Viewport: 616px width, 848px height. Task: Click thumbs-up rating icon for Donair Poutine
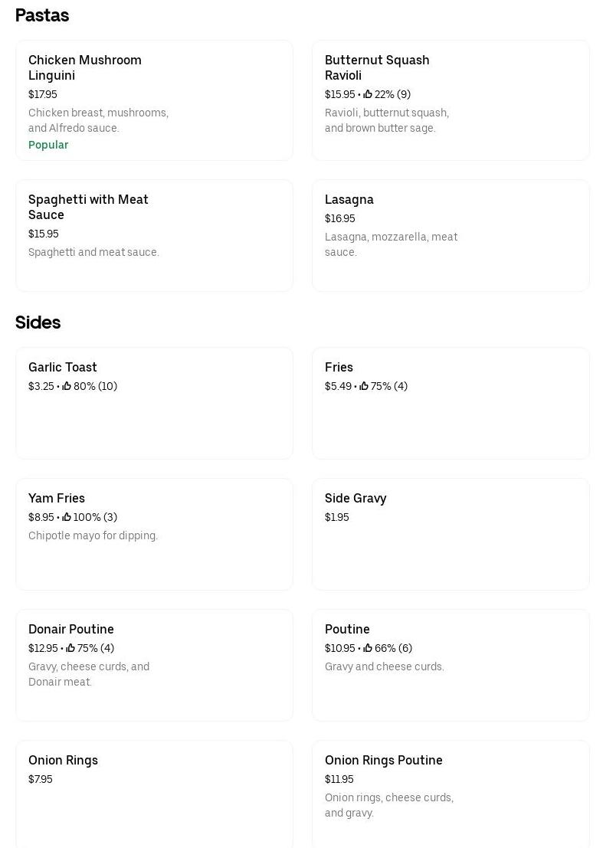point(70,648)
